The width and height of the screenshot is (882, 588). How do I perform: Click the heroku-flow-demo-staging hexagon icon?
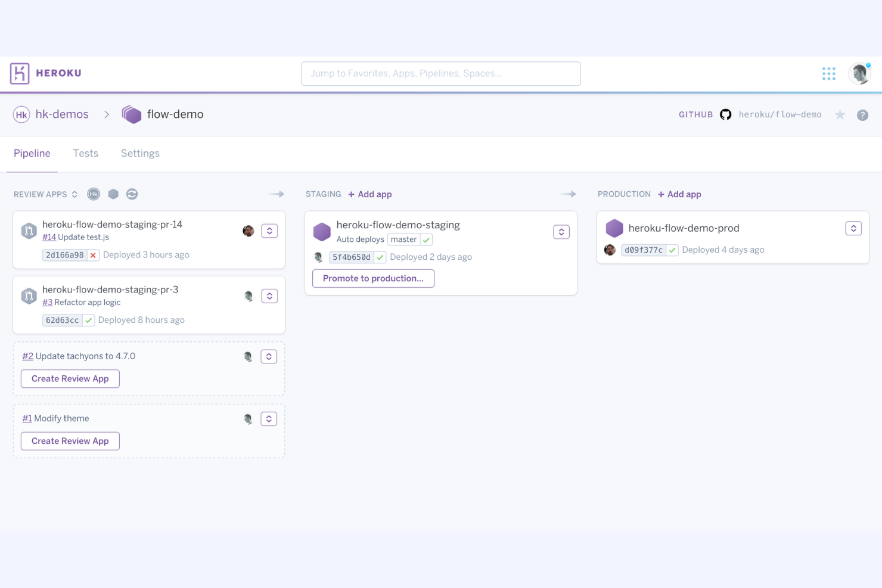pos(322,232)
